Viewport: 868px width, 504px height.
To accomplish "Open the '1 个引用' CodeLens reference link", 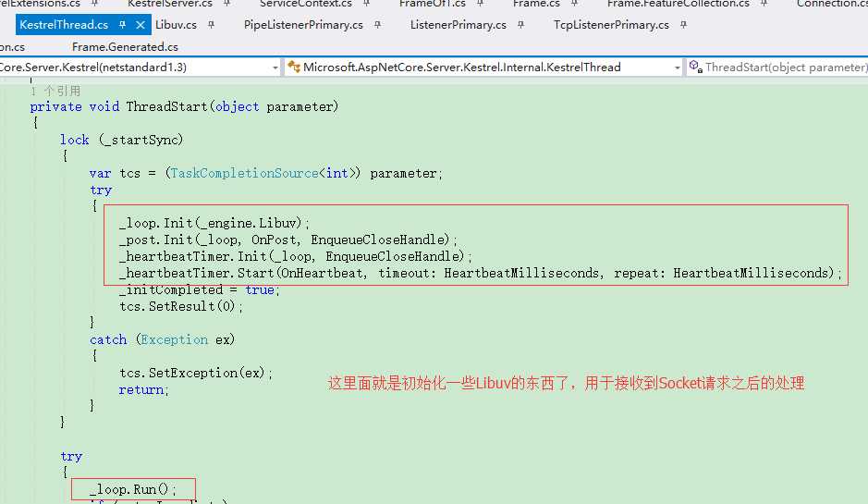I will click(x=55, y=91).
